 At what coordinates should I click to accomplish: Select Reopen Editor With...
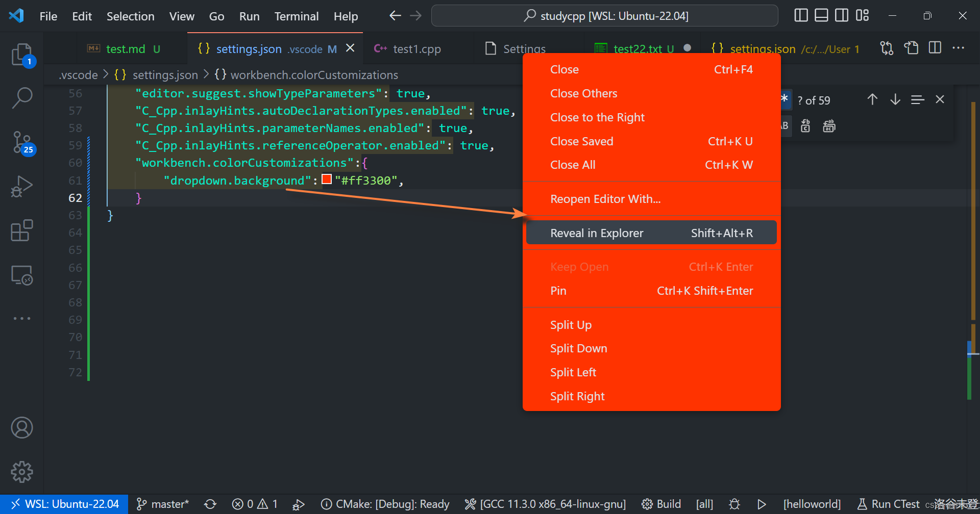pyautogui.click(x=651, y=199)
